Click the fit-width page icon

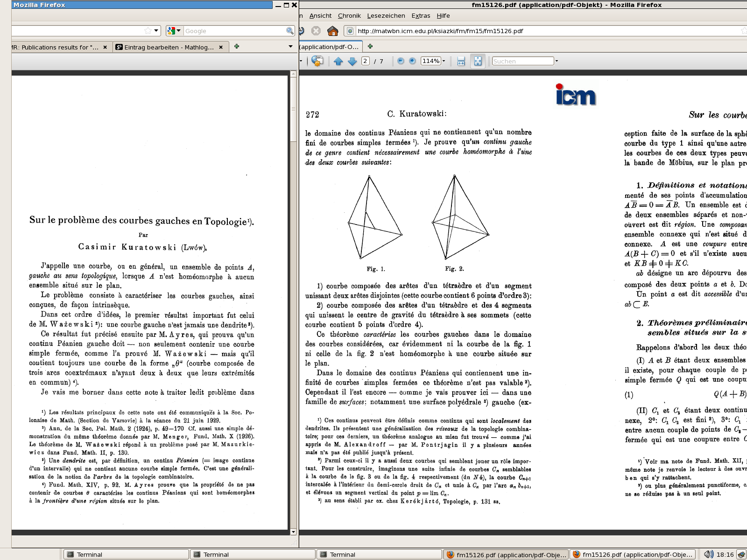(461, 61)
